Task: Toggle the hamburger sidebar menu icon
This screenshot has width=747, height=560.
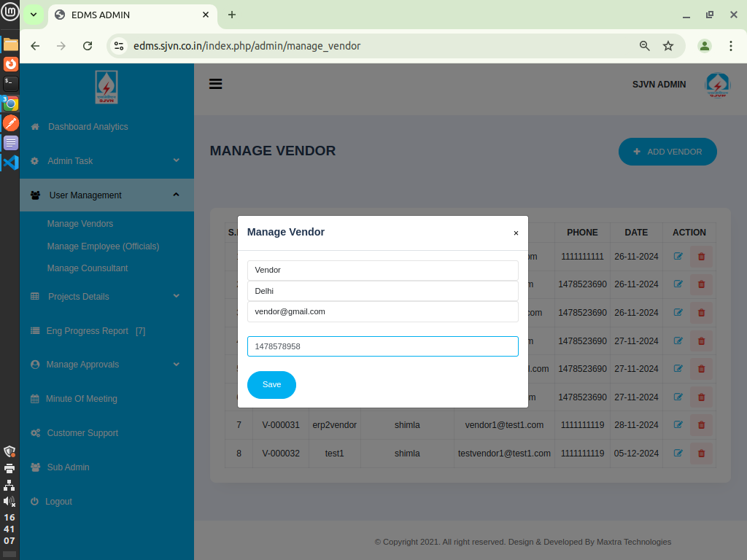Action: (215, 84)
